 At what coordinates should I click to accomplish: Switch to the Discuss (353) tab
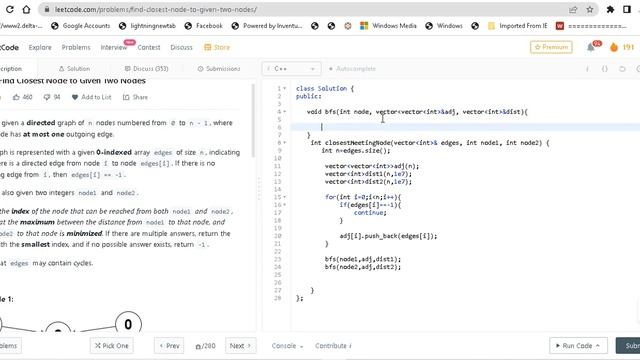[x=146, y=69]
